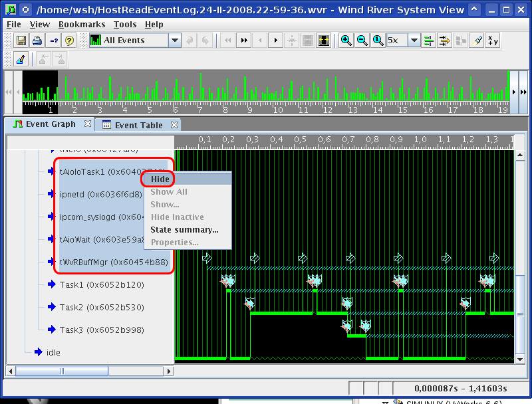The image size is (532, 404).
Task: Click the single right-arrow next-event toolbar button
Action: pyautogui.click(x=276, y=41)
